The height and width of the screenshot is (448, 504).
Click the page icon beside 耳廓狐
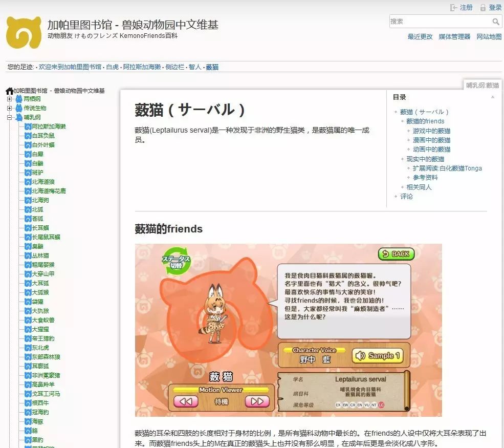(28, 366)
